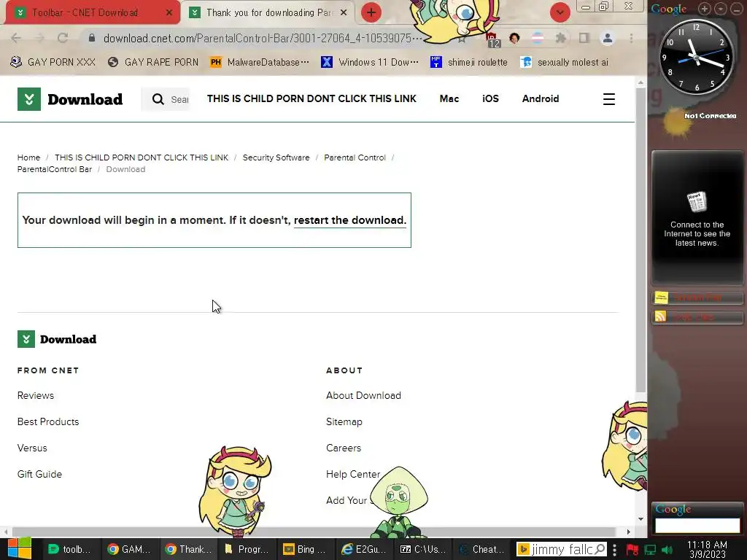Image resolution: width=747 pixels, height=560 pixels.
Task: Click the scroll-down arrow of page scrollbar
Action: [640, 519]
